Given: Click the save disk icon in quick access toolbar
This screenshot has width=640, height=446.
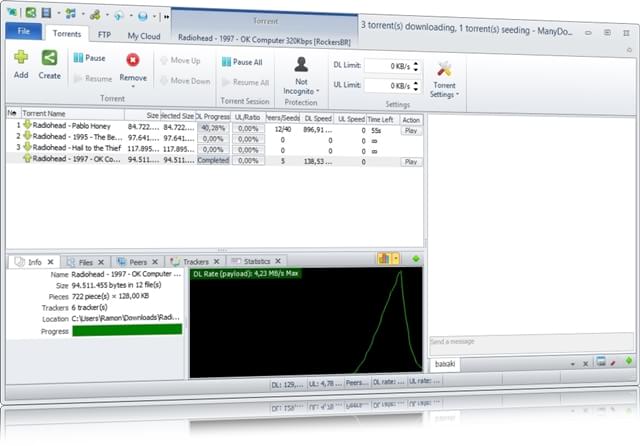Looking at the screenshot, I should (x=46, y=13).
